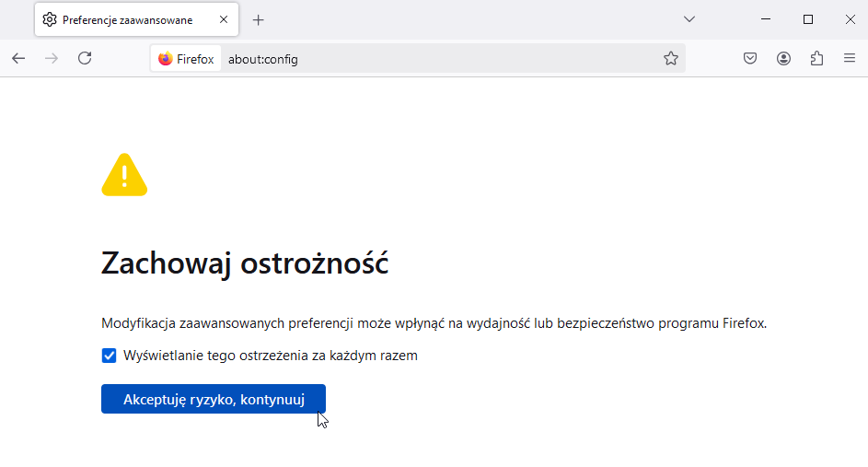
Task: Expand the list all tabs chevron
Action: [x=689, y=19]
